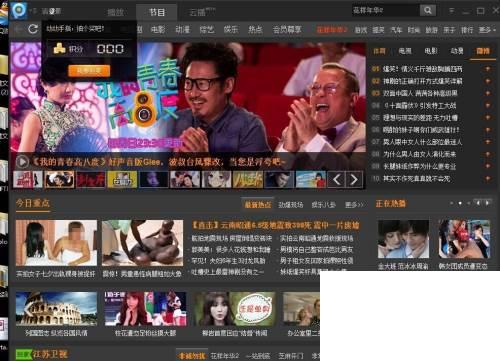
Task: Open ranking item 04 about 特工大战
Action: coord(419,105)
